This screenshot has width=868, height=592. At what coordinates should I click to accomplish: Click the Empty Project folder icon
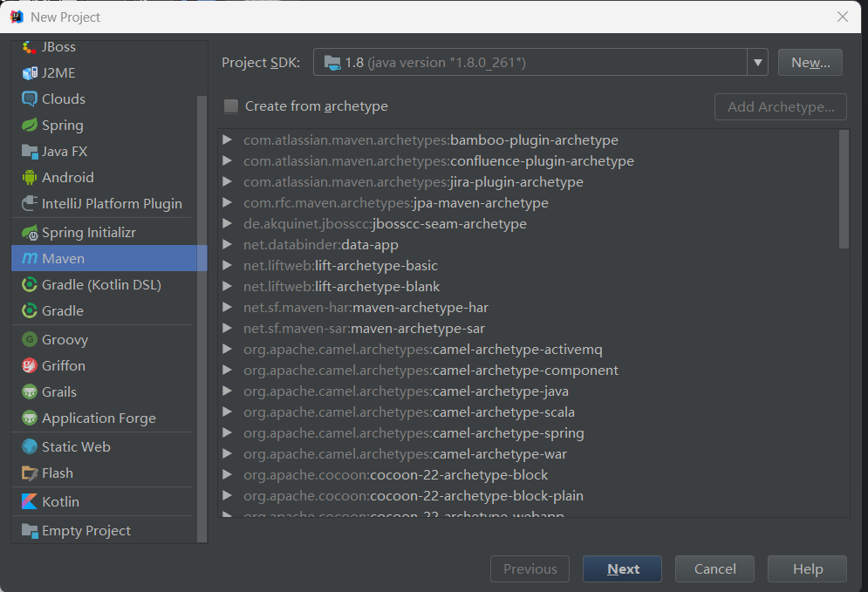tap(30, 531)
